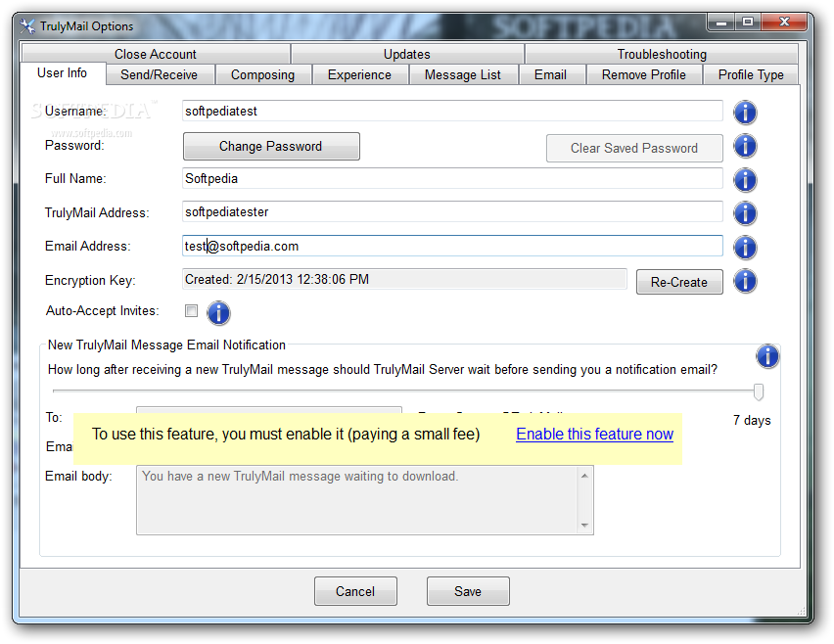Image resolution: width=834 pixels, height=644 pixels.
Task: Open the Remove Profile tab
Action: (643, 75)
